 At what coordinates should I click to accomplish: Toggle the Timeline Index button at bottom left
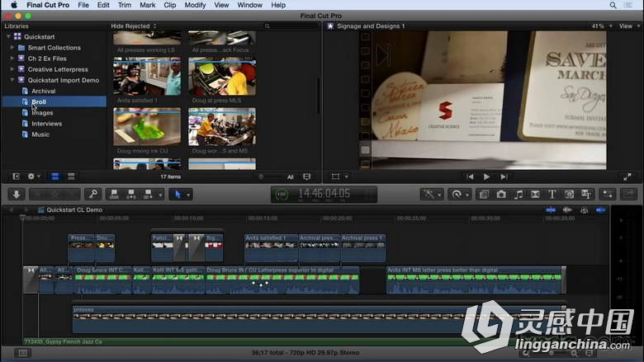(x=22, y=353)
